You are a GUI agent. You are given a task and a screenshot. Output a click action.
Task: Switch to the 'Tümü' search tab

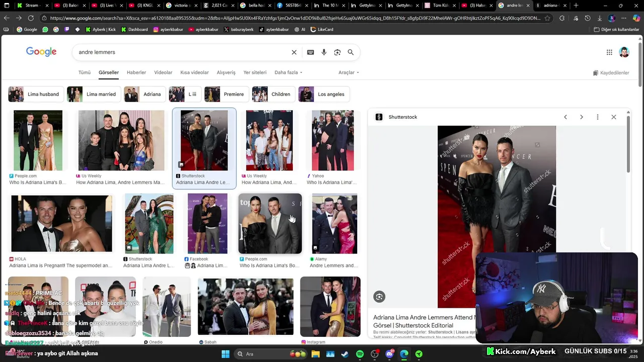(x=85, y=72)
